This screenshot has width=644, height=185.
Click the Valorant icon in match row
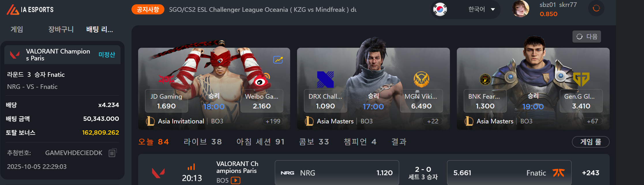click(x=158, y=173)
